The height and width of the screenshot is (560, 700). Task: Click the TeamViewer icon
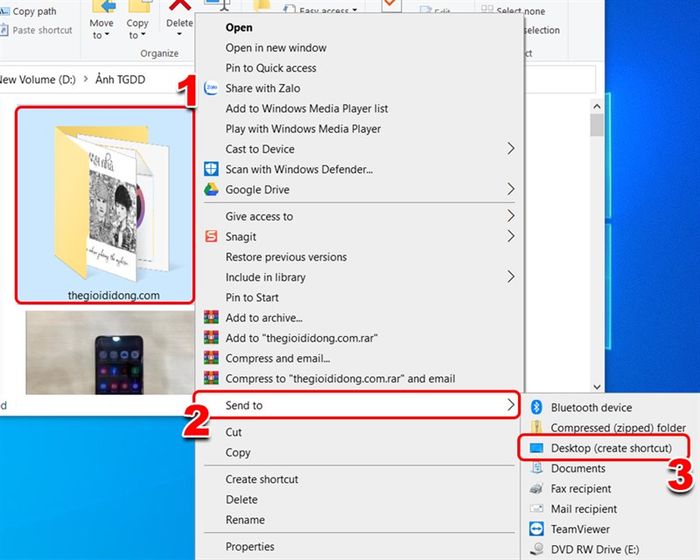coord(536,529)
